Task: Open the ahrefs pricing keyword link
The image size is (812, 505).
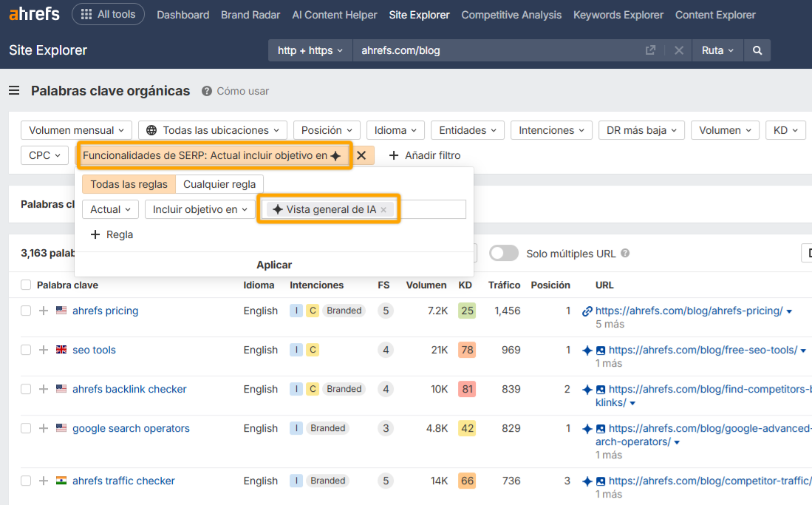Action: [105, 311]
